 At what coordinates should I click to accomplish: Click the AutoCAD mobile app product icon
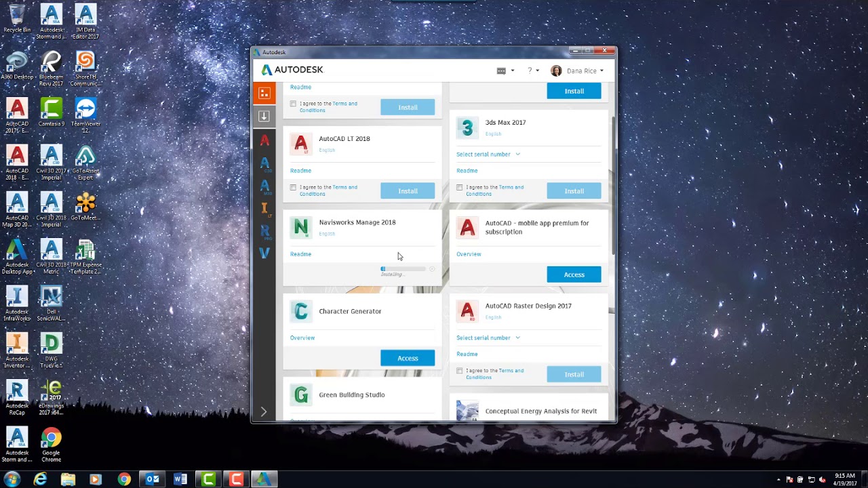[467, 227]
